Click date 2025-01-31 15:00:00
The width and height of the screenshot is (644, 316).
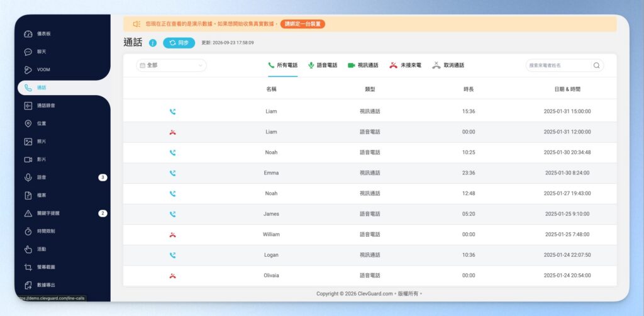click(567, 111)
